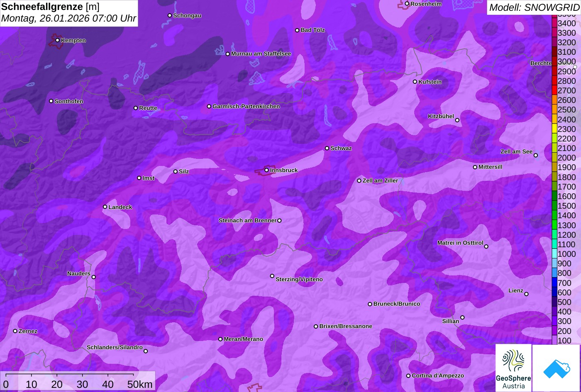Click the Murnau am Staffelsee label
Screen dimensions: 581x392
[261, 54]
